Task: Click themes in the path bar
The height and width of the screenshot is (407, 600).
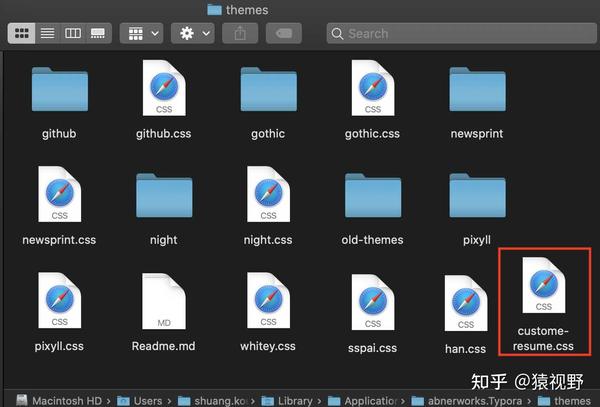Action: coord(565,400)
